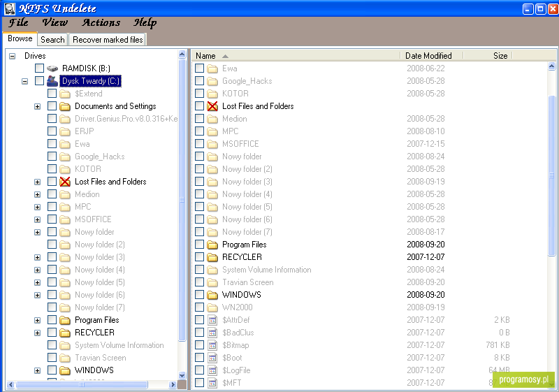Click the NTFS Undelete app icon in title bar
The width and height of the screenshot is (559, 392).
coord(10,8)
